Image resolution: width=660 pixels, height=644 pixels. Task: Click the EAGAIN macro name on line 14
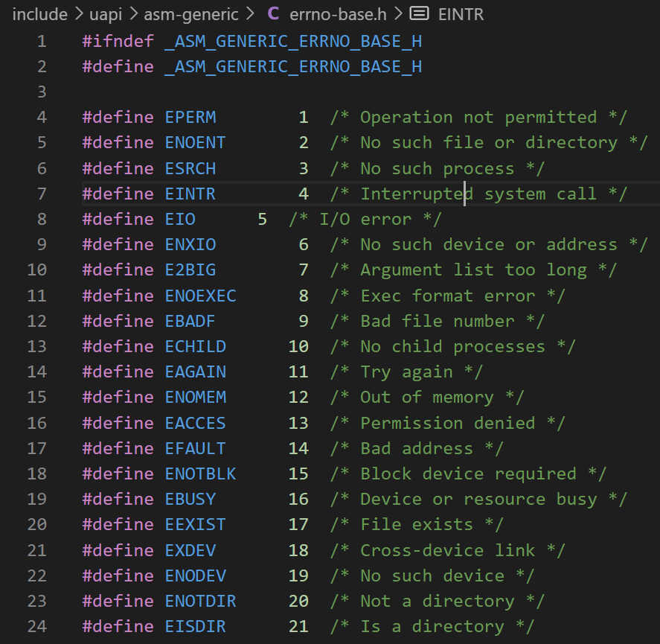[195, 372]
